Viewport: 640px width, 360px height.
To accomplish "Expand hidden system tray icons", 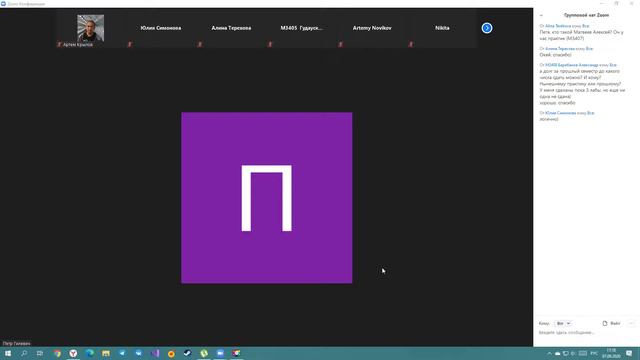I will point(549,353).
